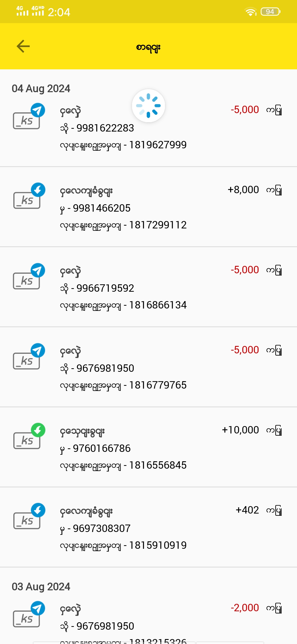Open the +10,000 amount entry

pyautogui.click(x=240, y=430)
